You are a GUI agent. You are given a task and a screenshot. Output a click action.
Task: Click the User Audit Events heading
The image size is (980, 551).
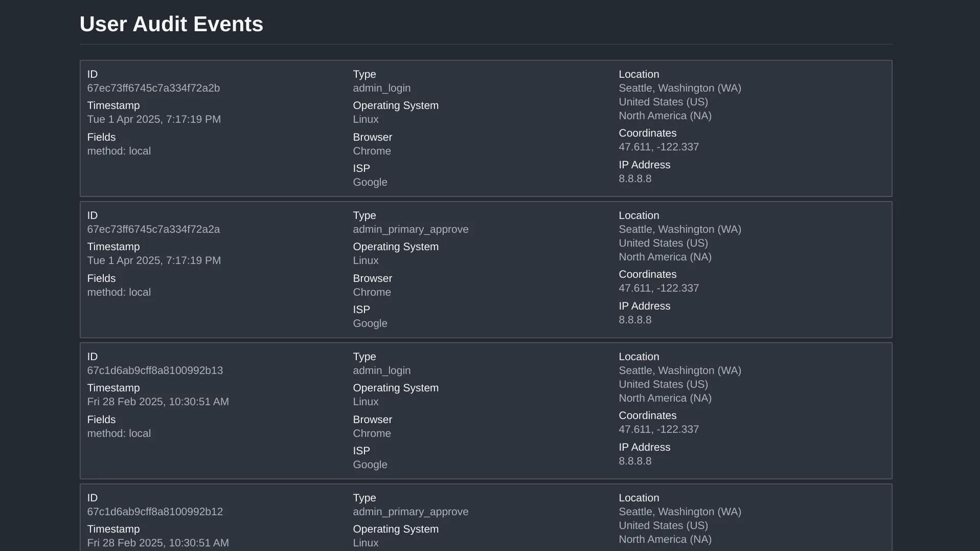(x=171, y=24)
